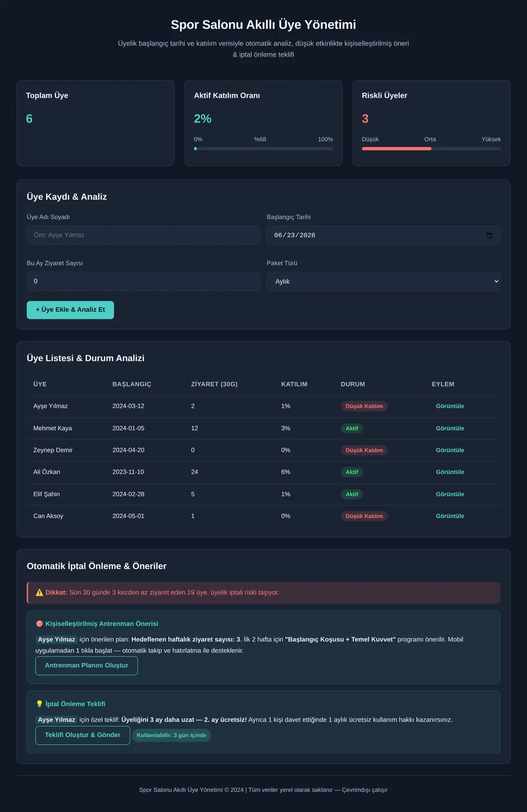Open the calendar picker on Başlangıç Tarihi

tap(489, 235)
